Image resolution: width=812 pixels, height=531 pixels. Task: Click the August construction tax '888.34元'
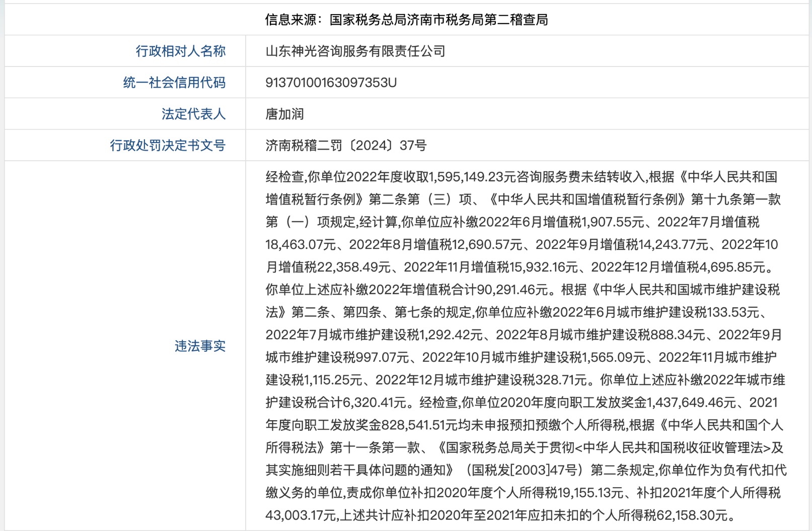678,335
